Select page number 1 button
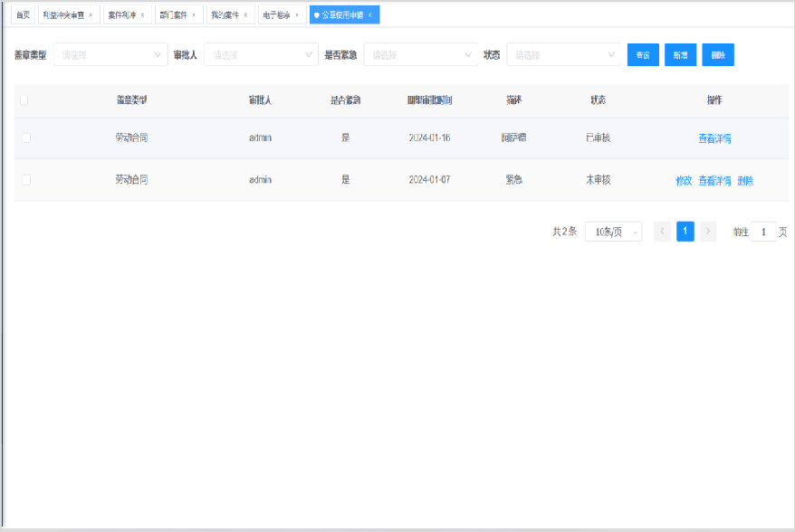The width and height of the screenshot is (795, 532). [x=685, y=232]
